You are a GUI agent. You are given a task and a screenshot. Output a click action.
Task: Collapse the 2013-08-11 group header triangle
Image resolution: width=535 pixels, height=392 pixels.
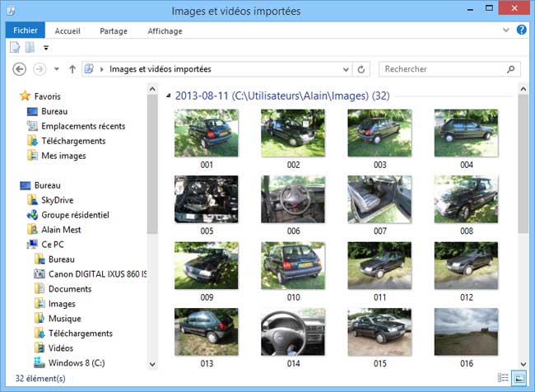tap(168, 96)
